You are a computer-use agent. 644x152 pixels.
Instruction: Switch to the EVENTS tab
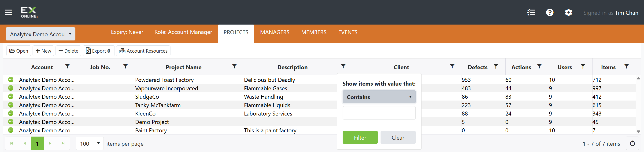tap(348, 33)
